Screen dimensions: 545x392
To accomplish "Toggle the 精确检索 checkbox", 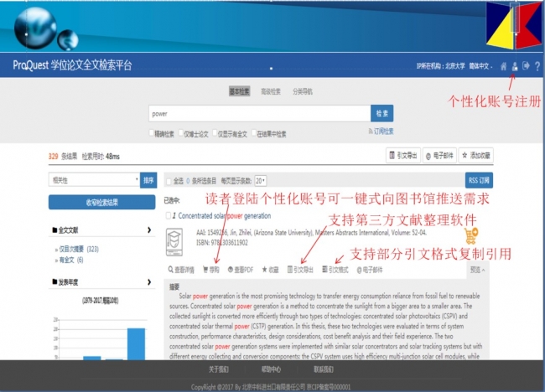I will point(151,133).
